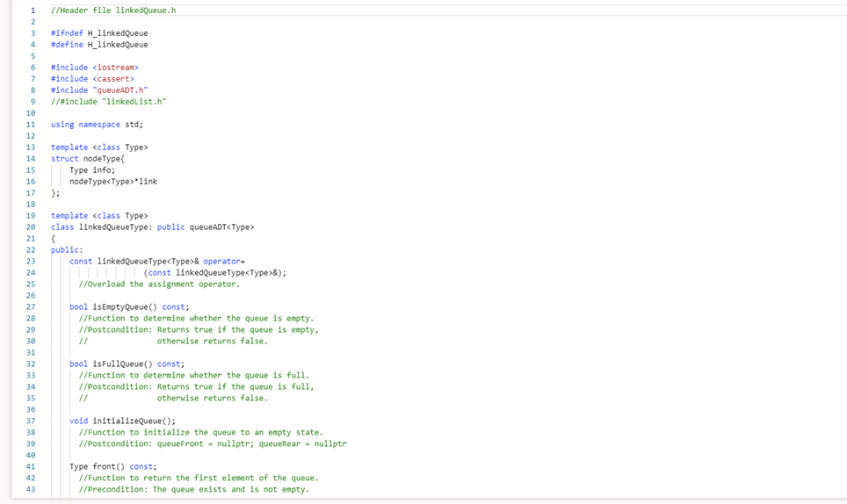Click 'bool isFullQueue() const;' line
The image size is (847, 504).
[127, 364]
